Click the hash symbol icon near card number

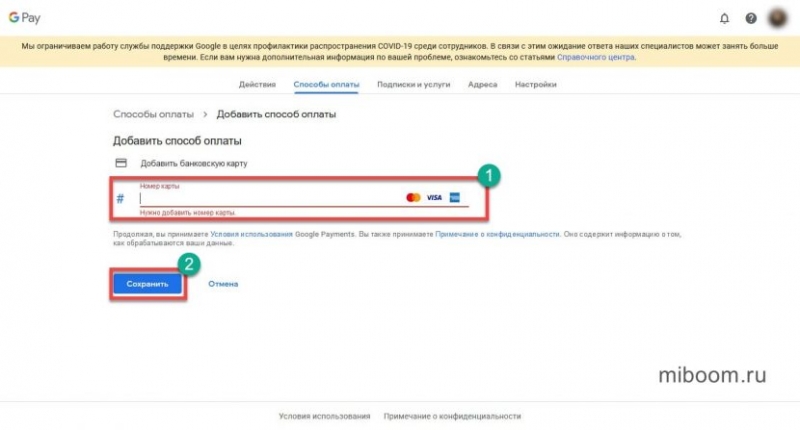coord(120,198)
